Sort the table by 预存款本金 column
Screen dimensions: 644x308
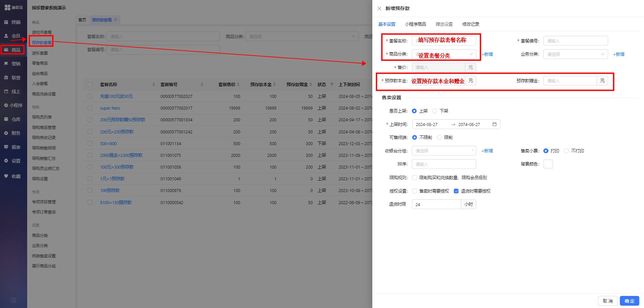(274, 84)
